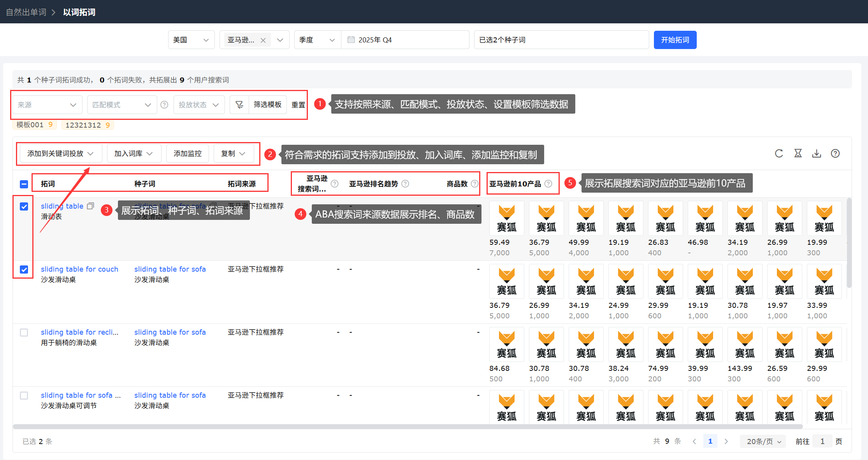Remove the 亚马逊 tag with its X icon
Viewport: 868px width, 460px height.
click(x=263, y=40)
